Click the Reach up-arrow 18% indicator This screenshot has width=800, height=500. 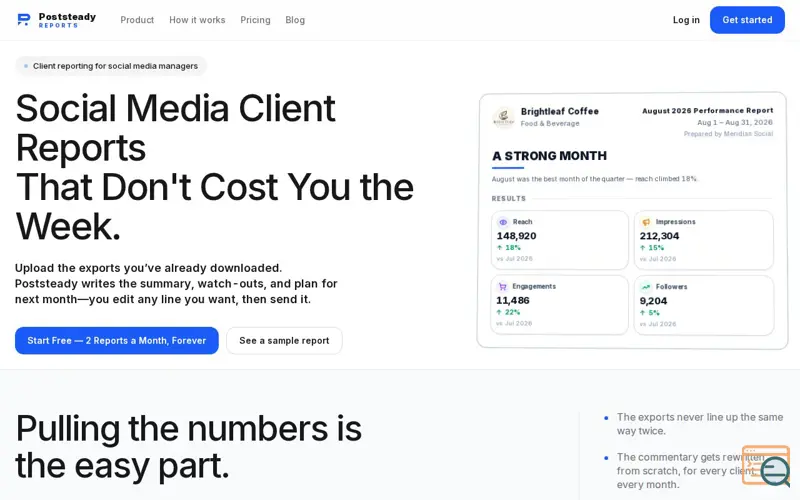click(x=509, y=247)
